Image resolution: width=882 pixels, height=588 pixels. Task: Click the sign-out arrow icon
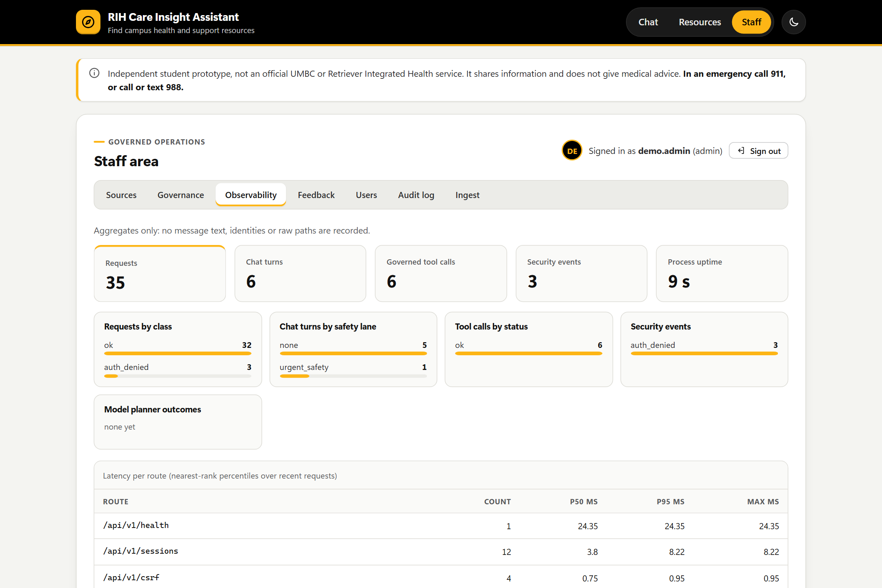click(742, 151)
